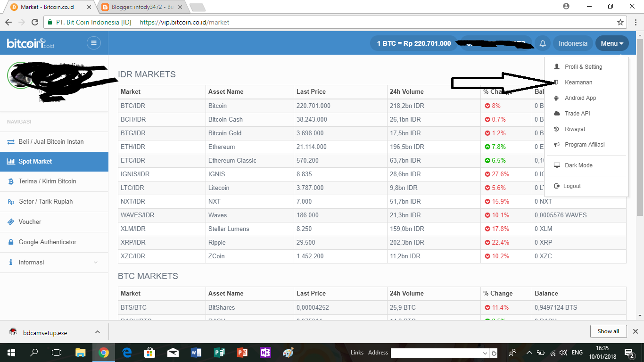Open Publisher from the taskbar
Screen dimensions: 644x362
point(219,353)
